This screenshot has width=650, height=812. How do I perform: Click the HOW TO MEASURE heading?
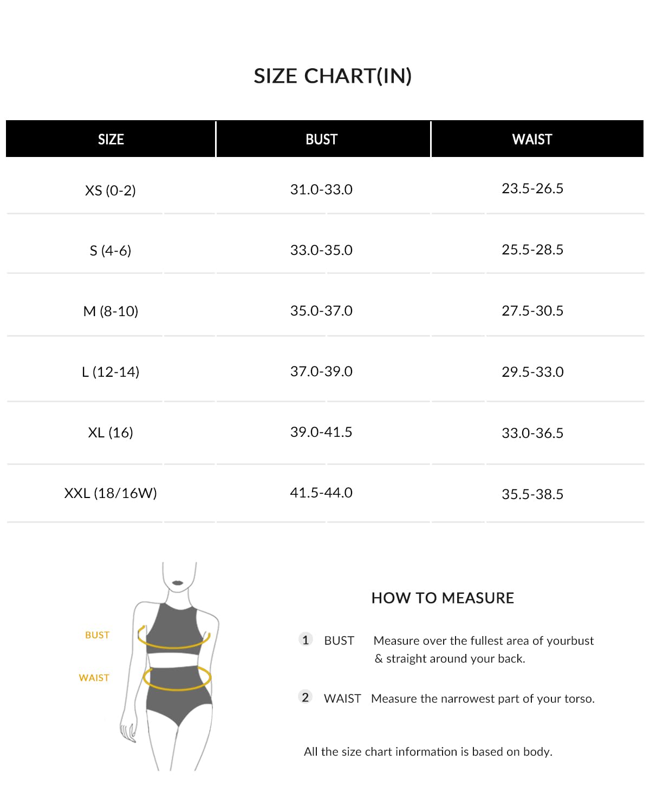tap(443, 598)
